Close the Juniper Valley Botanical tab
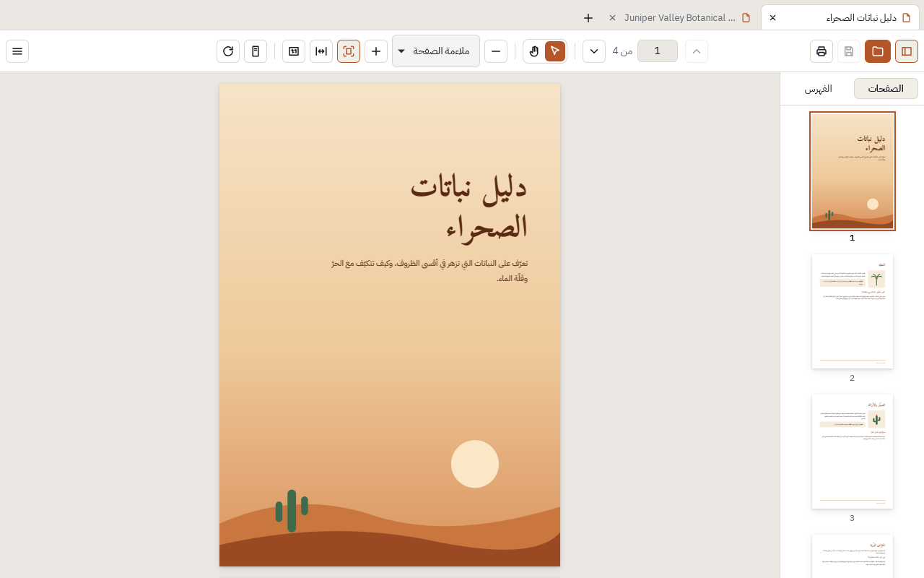 click(612, 17)
